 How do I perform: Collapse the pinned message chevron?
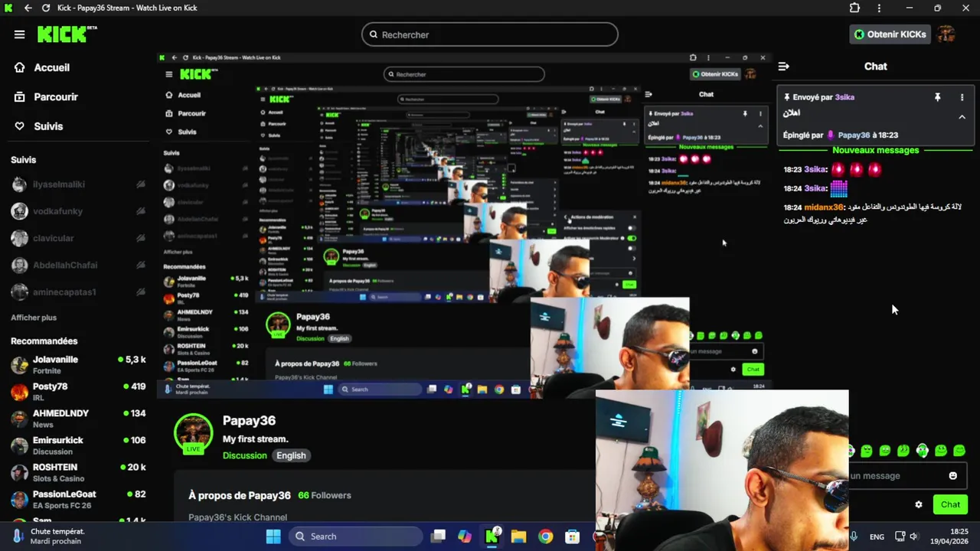pyautogui.click(x=962, y=117)
